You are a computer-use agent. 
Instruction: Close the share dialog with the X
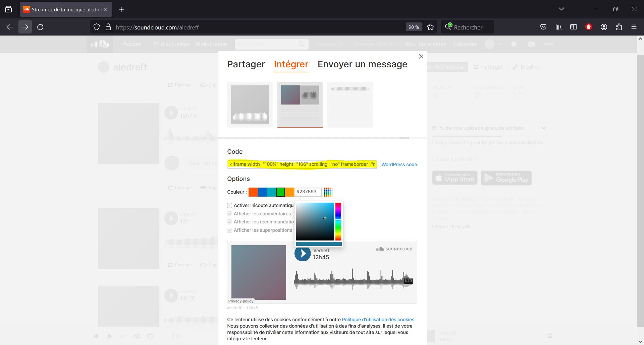[x=421, y=57]
